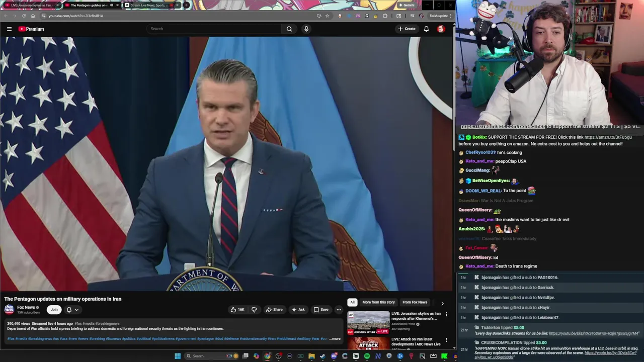
Task: Open the account avatar menu
Action: (x=441, y=29)
